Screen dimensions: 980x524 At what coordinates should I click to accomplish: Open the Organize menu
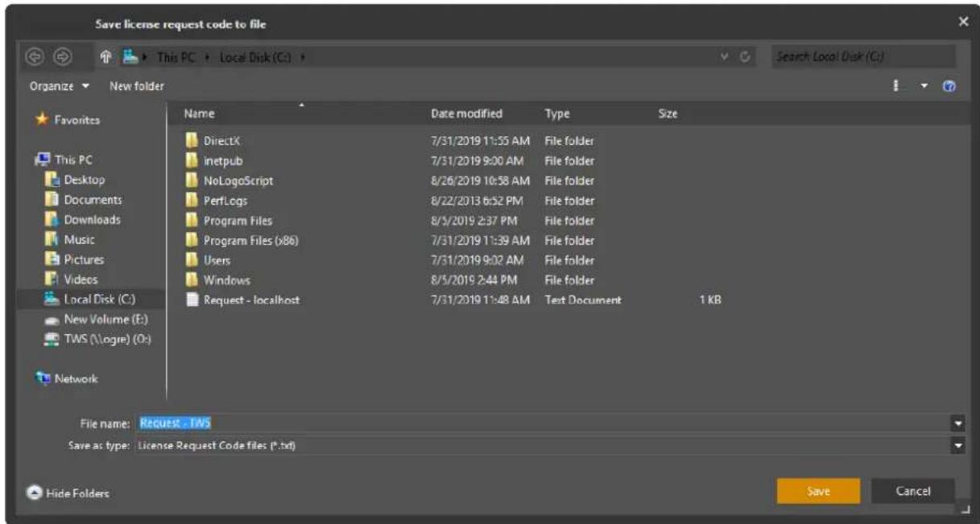point(60,85)
